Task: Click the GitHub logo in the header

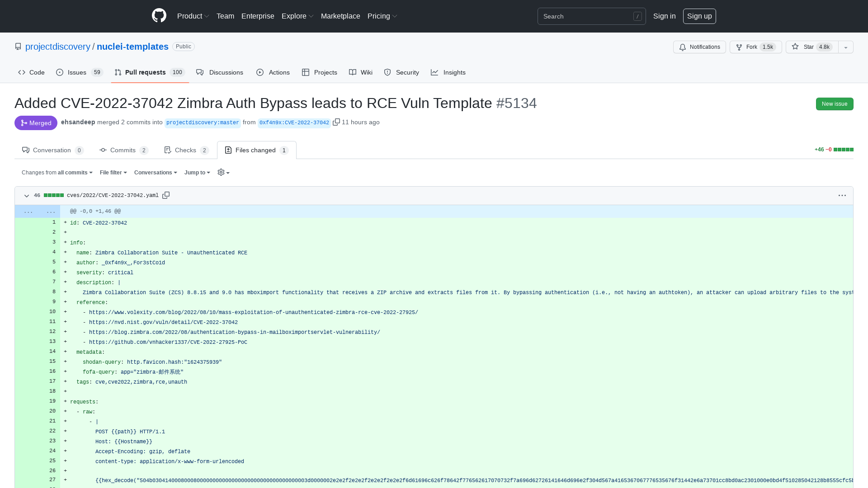Action: coord(159,16)
